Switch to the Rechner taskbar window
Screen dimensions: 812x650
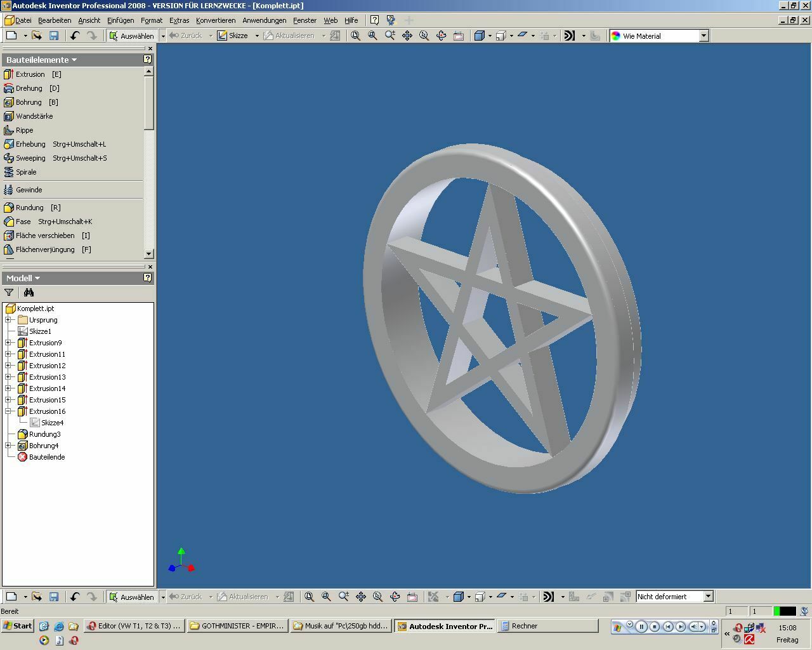(548, 626)
